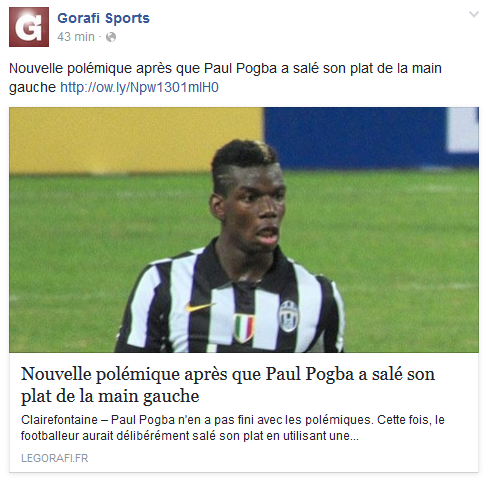488x482 pixels.
Task: Open the Gorafi Sports page name
Action: [103, 18]
